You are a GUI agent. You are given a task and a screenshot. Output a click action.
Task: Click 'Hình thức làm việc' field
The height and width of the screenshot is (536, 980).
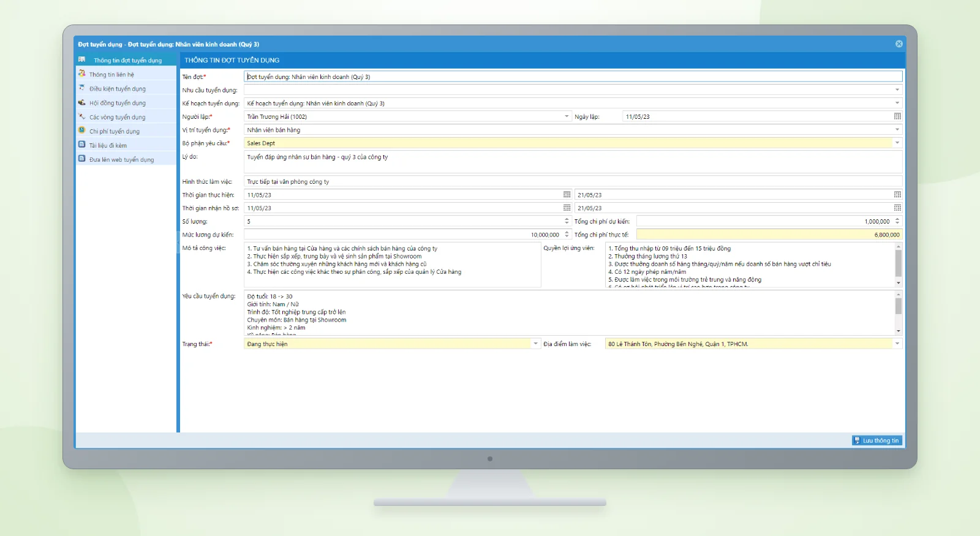click(573, 181)
